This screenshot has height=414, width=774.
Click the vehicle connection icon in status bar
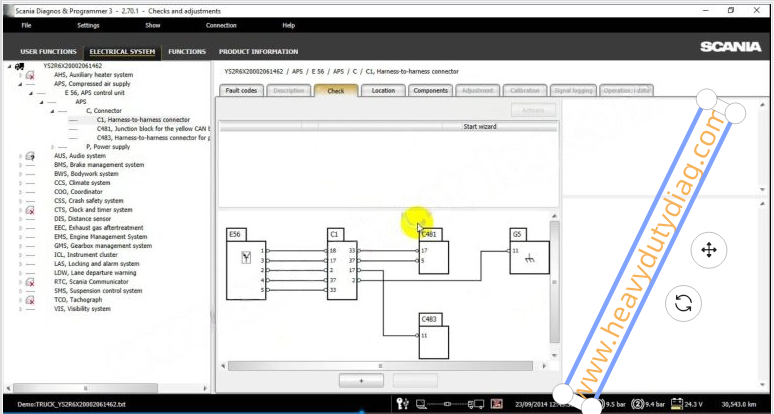(x=476, y=405)
